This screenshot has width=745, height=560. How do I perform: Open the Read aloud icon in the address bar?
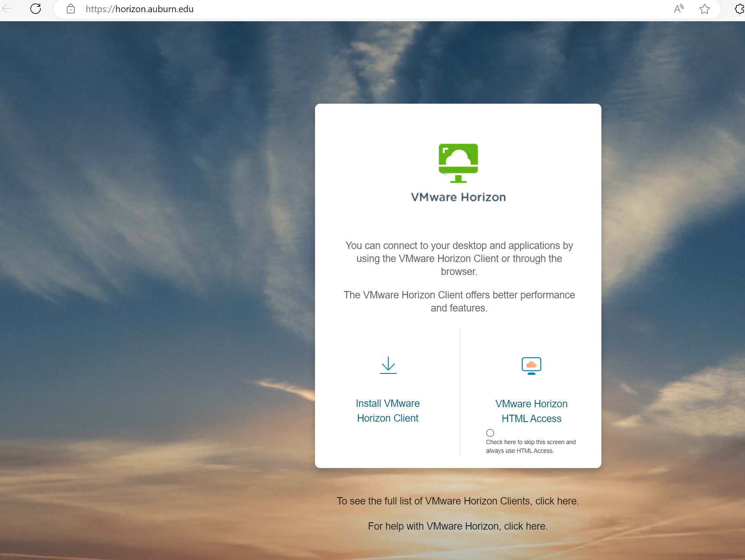point(679,9)
